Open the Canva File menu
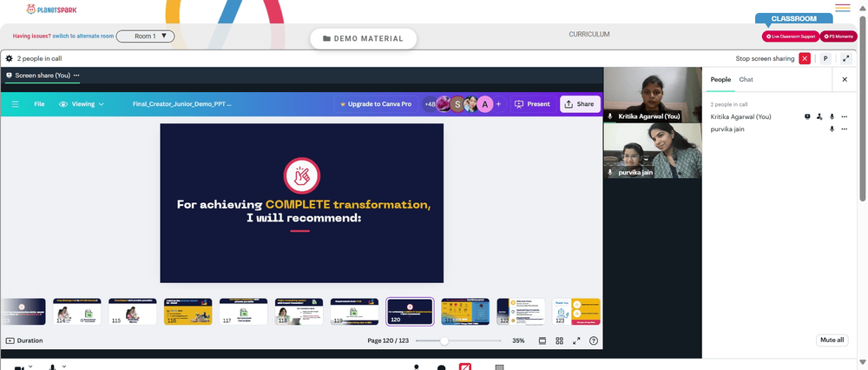This screenshot has height=370, width=868. tap(39, 104)
